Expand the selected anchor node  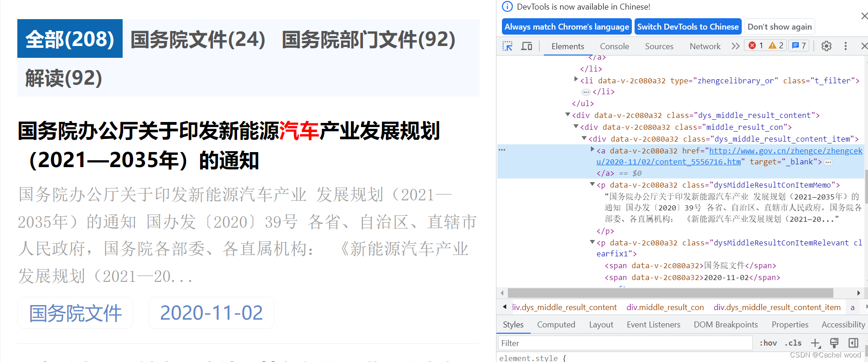pyautogui.click(x=593, y=149)
